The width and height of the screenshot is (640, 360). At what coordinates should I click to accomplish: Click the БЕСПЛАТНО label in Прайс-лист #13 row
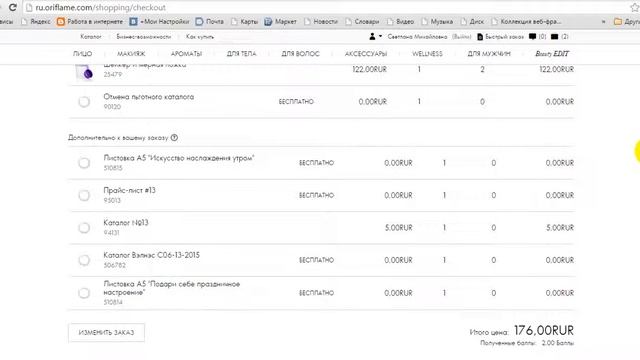[316, 196]
